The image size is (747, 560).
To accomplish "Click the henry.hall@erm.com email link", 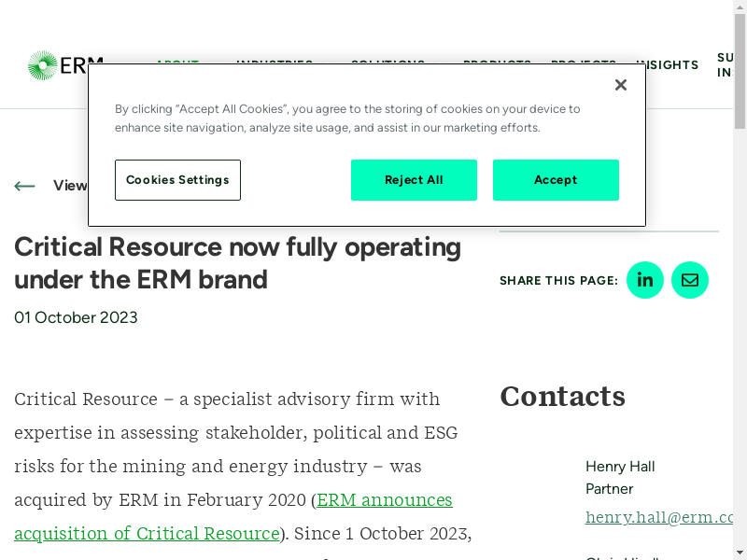I will 659,517.
